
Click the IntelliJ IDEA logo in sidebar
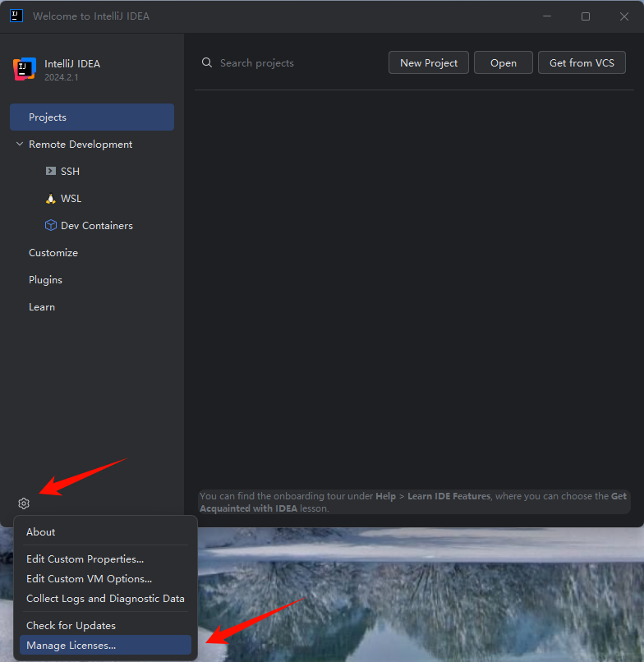[x=25, y=69]
